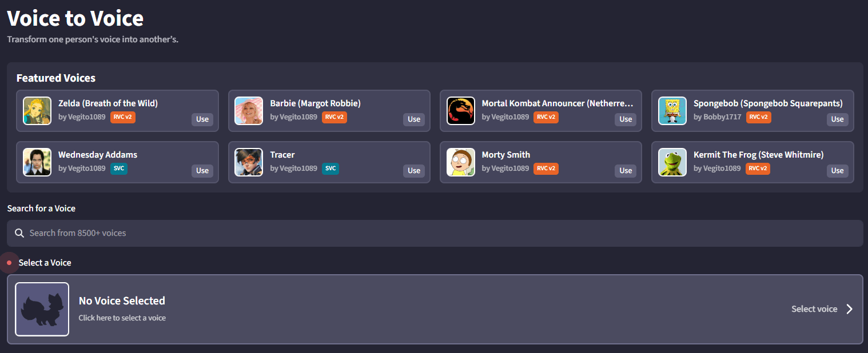Click the 'Click here to select a voice' text
This screenshot has width=868, height=353.
122,318
